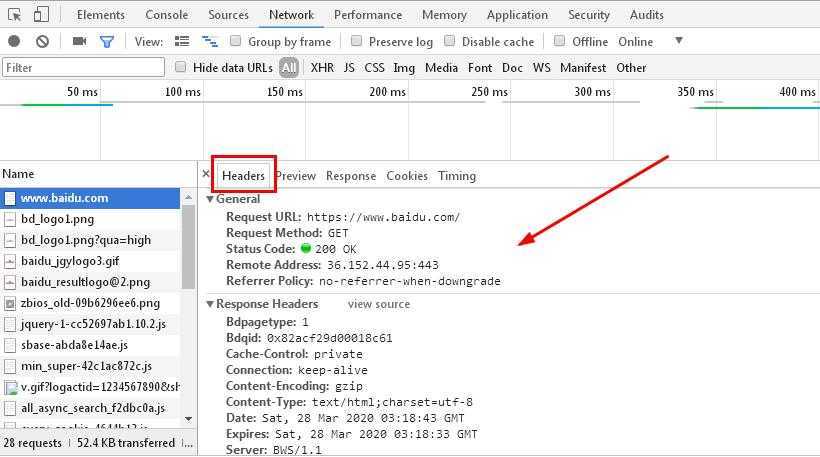Screen dimensions: 820x457
Task: Open the Online throttling dropdown
Action: (635, 41)
